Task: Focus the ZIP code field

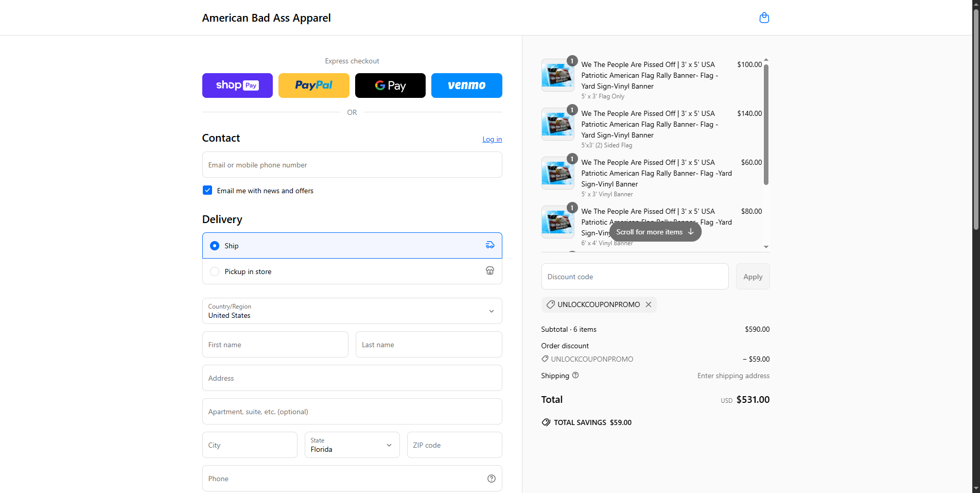Action: [x=454, y=445]
